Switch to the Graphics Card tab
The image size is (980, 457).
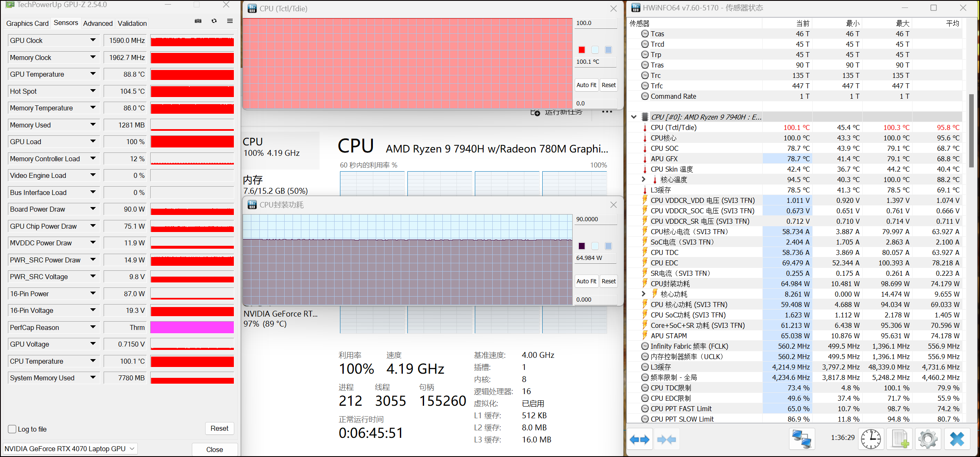27,23
